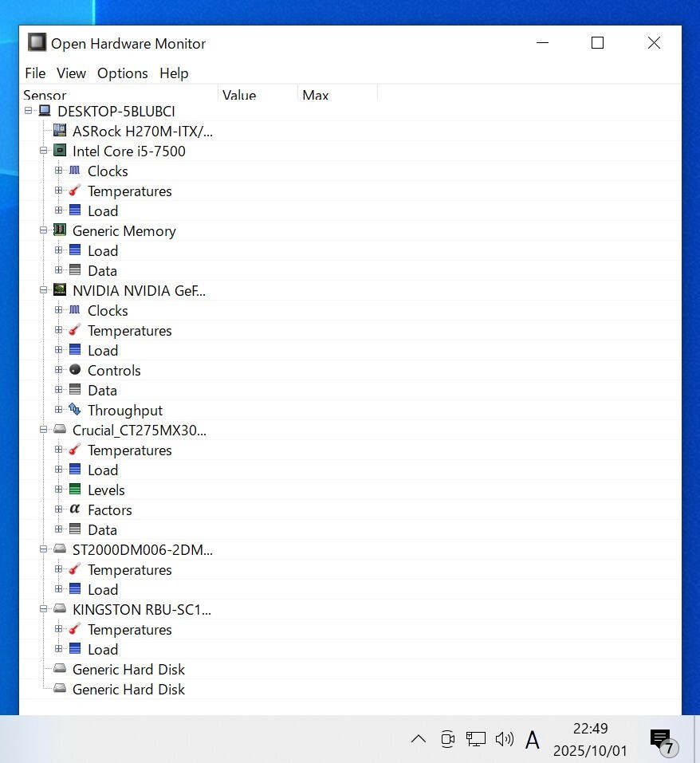Collapse the Intel Core i5-7500 node
This screenshot has width=700, height=763.
[x=43, y=151]
